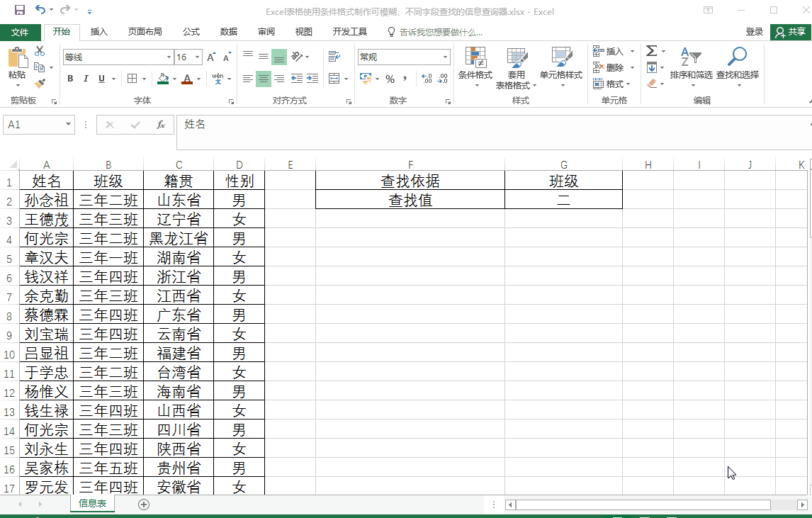Click the 共享 share button
Screen dimensions: 812x518
coord(790,32)
